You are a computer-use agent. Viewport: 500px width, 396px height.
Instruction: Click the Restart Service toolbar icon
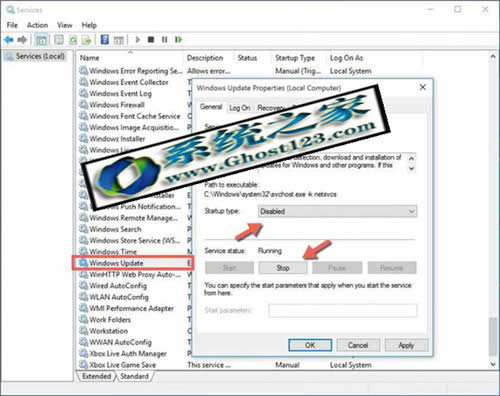click(179, 40)
